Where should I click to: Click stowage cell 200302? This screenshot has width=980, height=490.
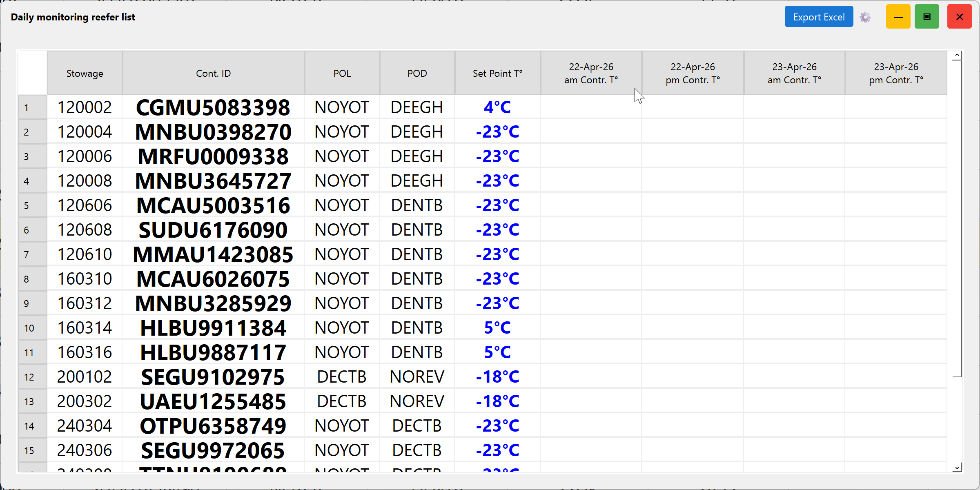coord(85,401)
